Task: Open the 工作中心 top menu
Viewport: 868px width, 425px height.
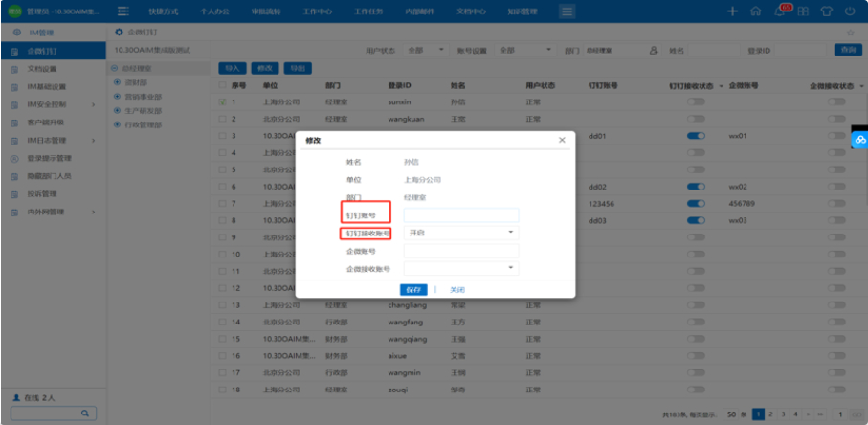Action: [x=321, y=11]
